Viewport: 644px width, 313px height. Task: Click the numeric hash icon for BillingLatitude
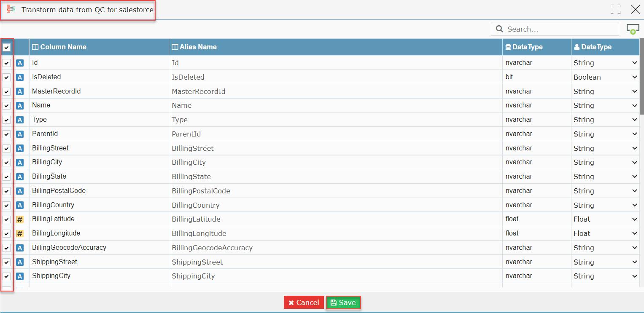coord(20,219)
